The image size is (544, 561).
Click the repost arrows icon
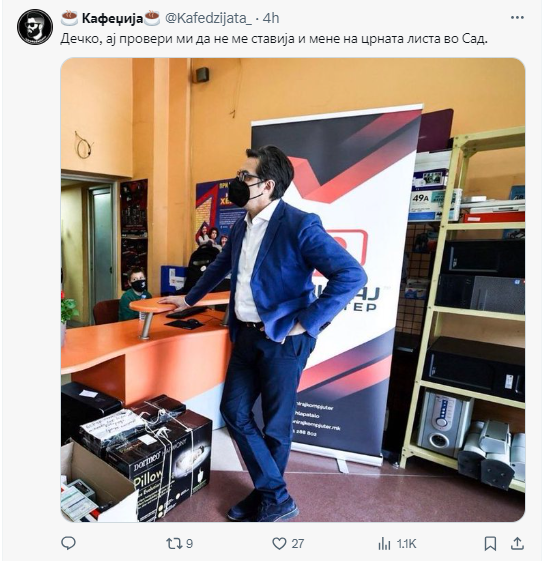click(x=173, y=544)
